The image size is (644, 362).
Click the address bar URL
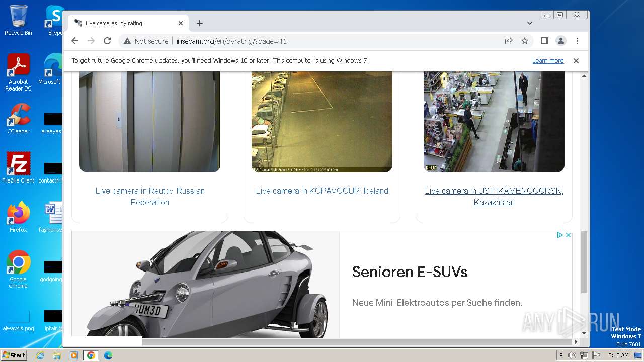point(231,41)
